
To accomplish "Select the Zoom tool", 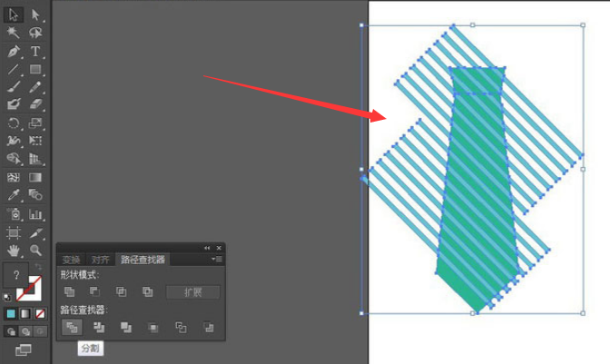I will tap(35, 251).
